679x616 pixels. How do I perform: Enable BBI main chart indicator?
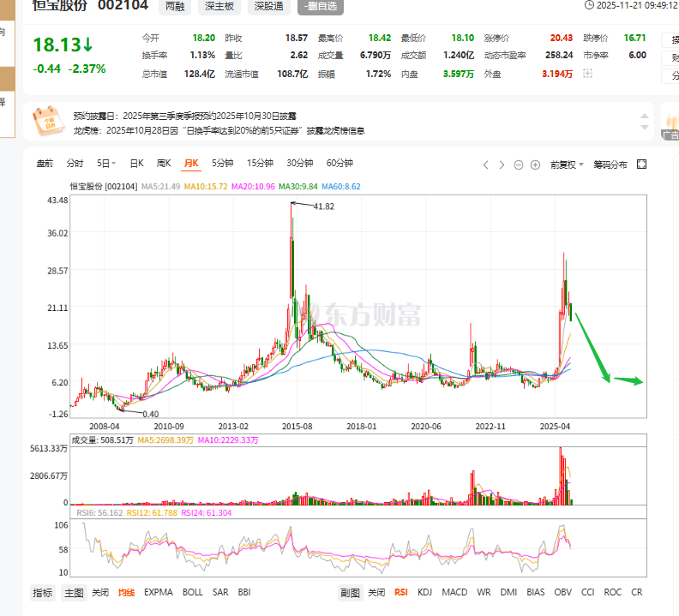pyautogui.click(x=244, y=592)
